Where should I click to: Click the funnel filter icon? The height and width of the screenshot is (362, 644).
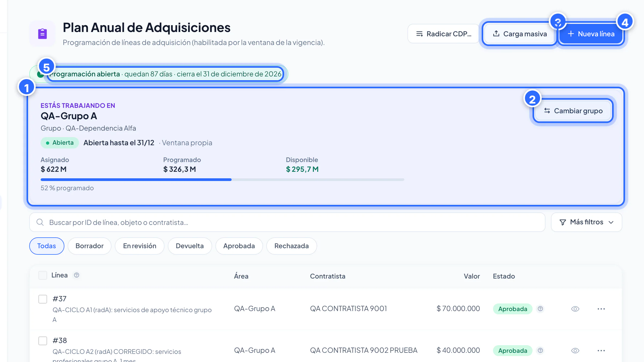pyautogui.click(x=563, y=222)
